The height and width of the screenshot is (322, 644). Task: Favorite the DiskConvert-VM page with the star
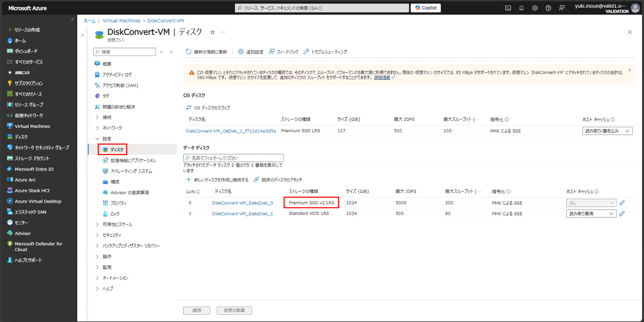[212, 32]
